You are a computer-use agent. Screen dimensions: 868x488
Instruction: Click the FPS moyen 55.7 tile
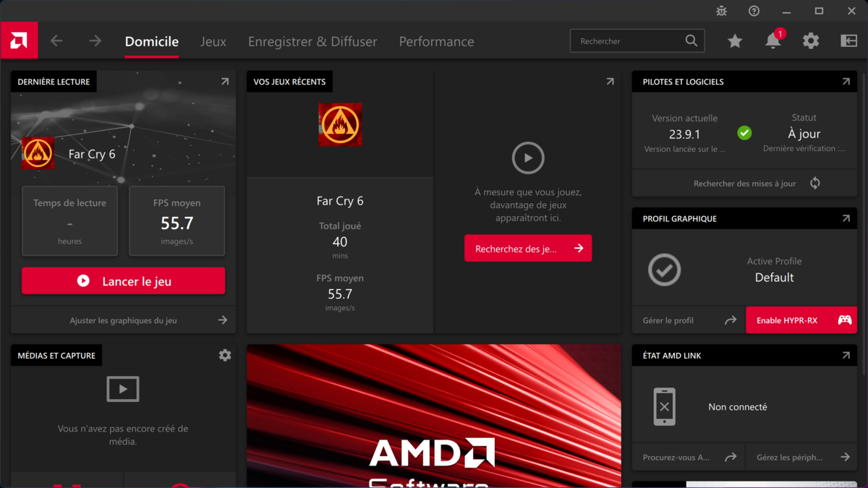[177, 221]
